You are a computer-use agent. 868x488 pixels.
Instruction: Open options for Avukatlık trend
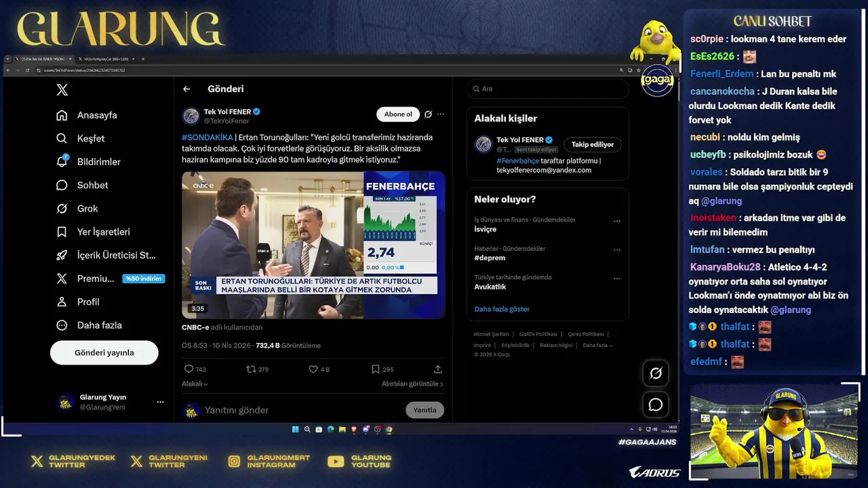pos(617,278)
